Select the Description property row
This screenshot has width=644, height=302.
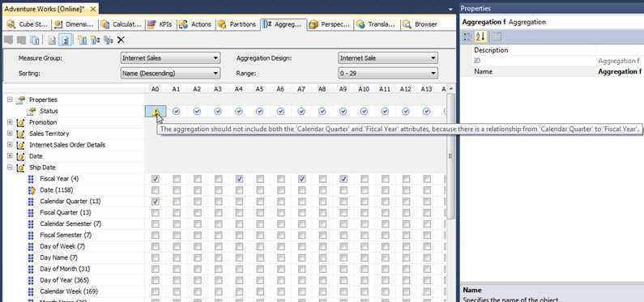point(552,50)
